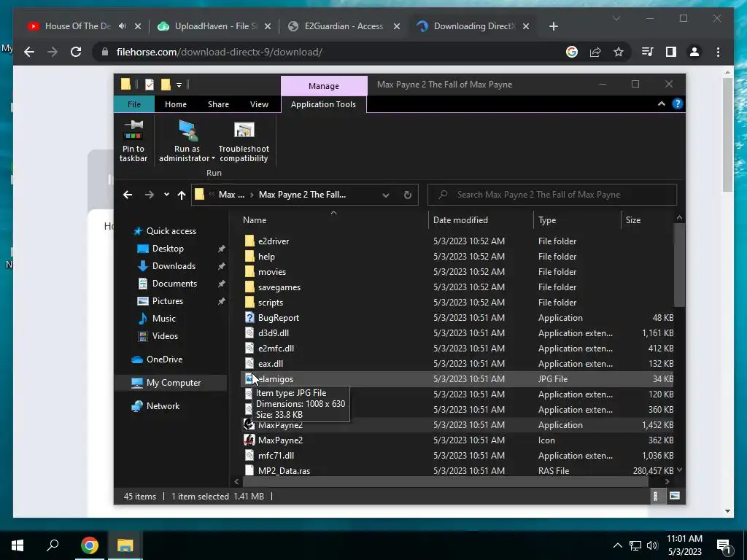747x560 pixels.
Task: Expand address bar history dropdown
Action: click(x=385, y=195)
